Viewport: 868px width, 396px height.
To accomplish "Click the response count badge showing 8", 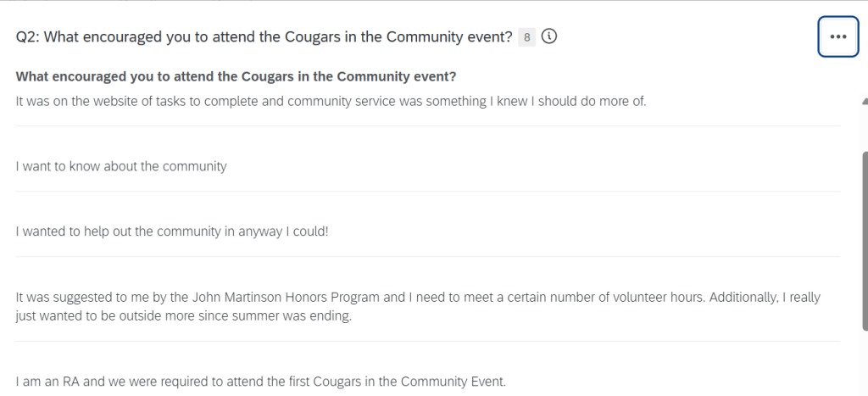I will coord(526,37).
